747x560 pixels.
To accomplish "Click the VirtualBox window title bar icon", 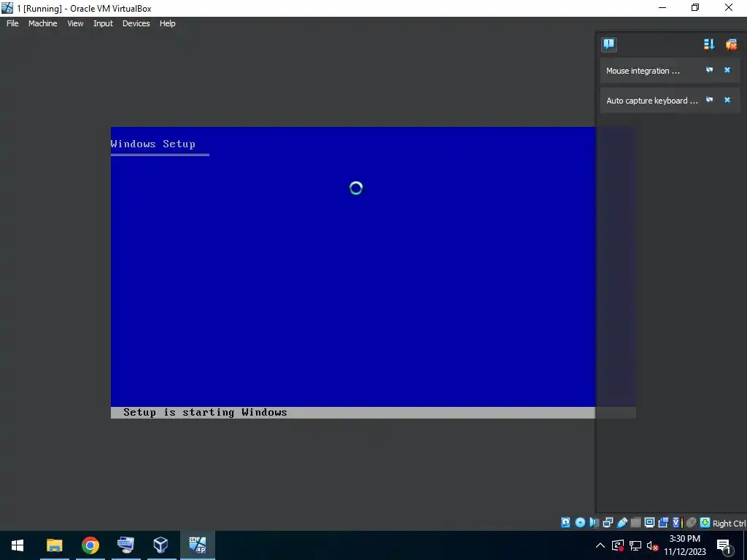I will (x=7, y=7).
